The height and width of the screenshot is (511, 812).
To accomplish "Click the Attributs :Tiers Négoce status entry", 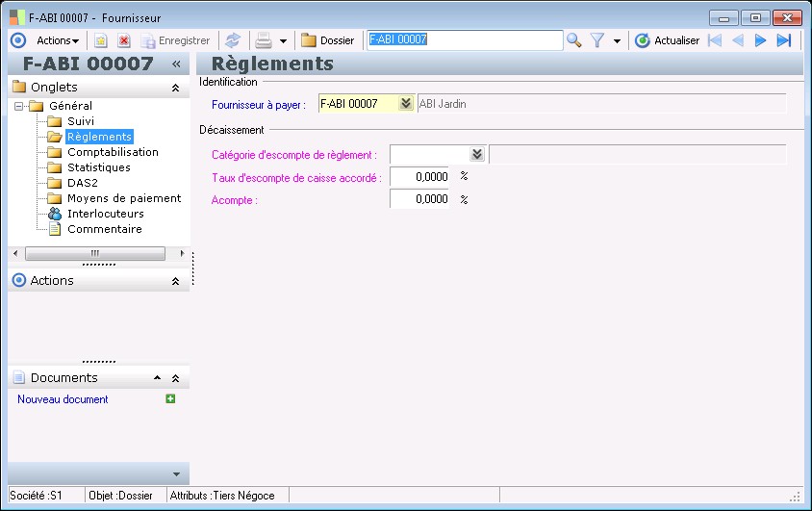I will coord(222,496).
